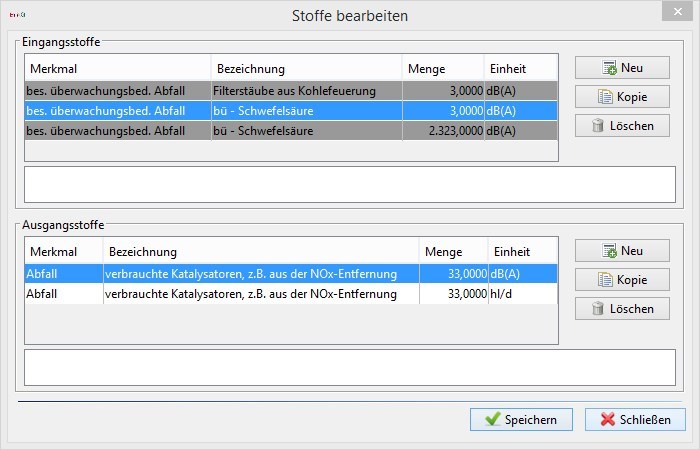
Task: Click the Neu icon in Eingangsstoffe section
Action: [609, 68]
